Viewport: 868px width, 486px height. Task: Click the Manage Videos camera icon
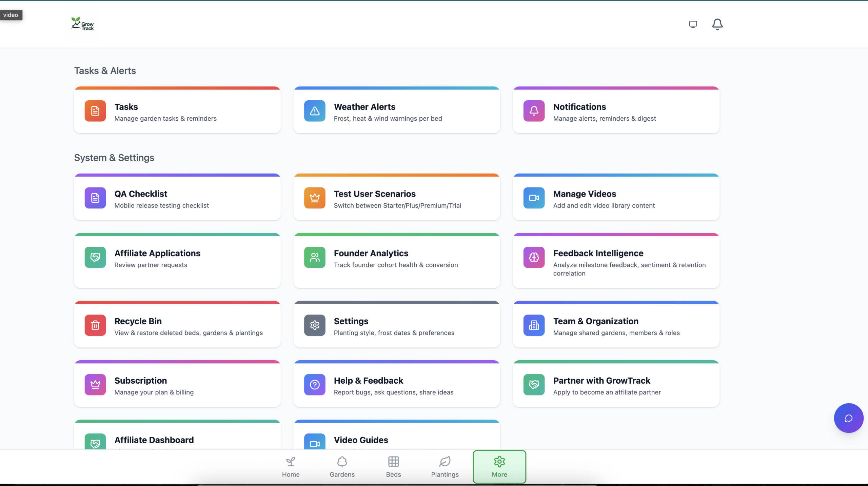tap(534, 198)
